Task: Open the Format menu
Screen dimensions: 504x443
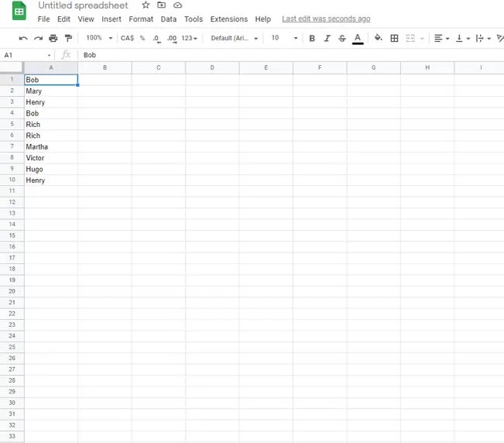Action: (x=141, y=19)
